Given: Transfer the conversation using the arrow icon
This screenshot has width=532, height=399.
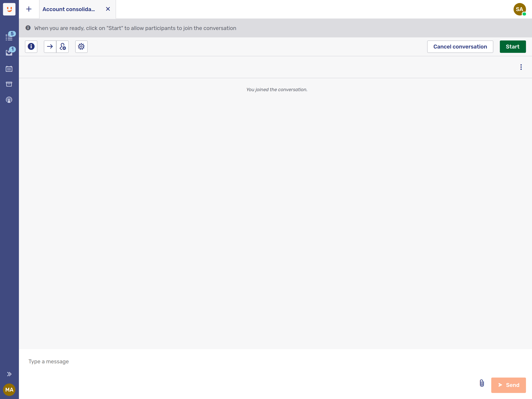Looking at the screenshot, I should click(x=50, y=46).
